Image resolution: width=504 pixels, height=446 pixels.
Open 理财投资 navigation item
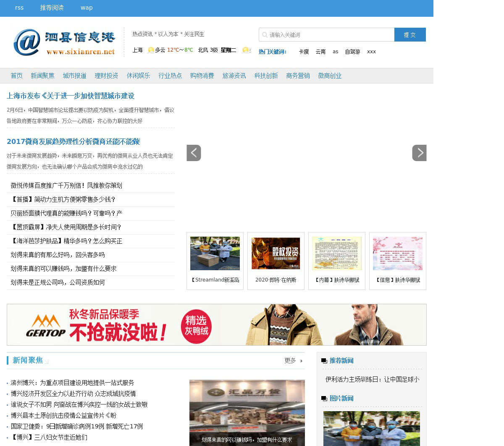[106, 76]
